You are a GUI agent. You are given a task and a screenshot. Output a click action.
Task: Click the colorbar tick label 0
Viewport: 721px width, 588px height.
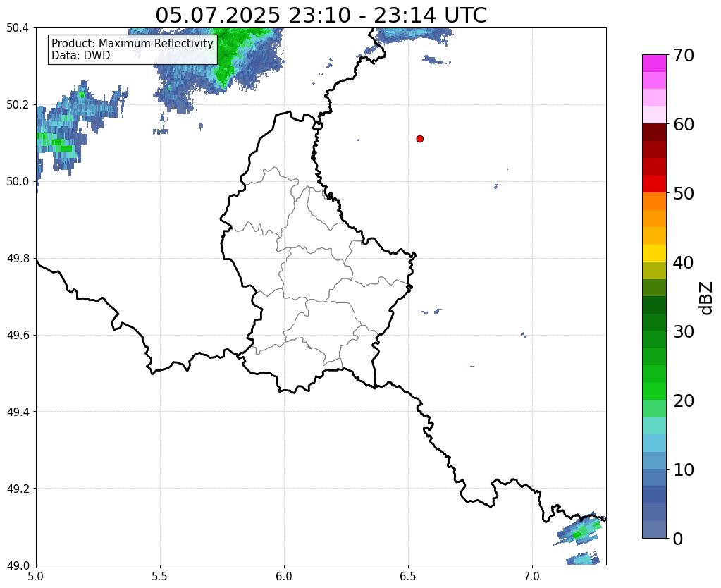(678, 539)
